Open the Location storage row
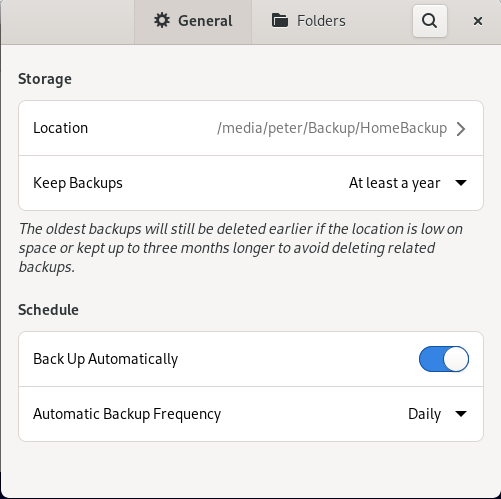 [x=251, y=128]
